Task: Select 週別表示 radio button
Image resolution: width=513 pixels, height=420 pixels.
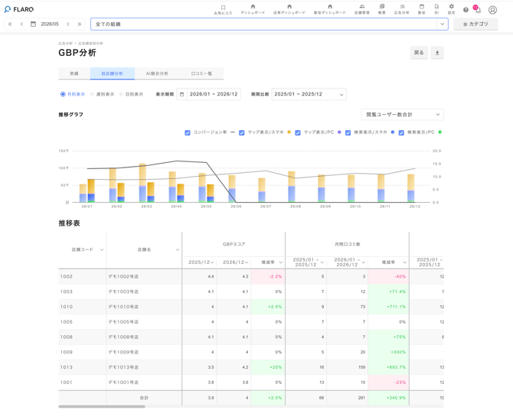Action: pos(92,94)
